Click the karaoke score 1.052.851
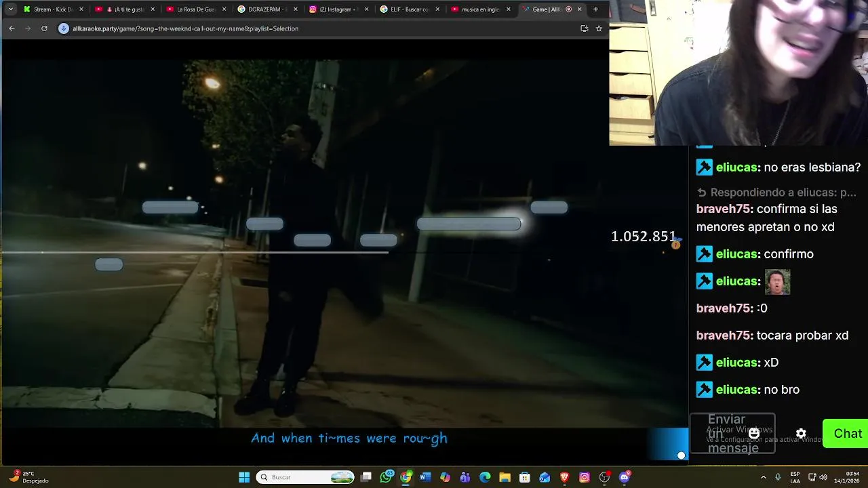868x488 pixels. 643,237
